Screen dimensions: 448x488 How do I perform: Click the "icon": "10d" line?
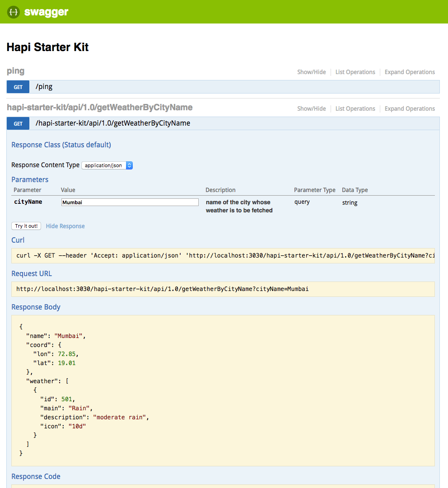coord(63,426)
